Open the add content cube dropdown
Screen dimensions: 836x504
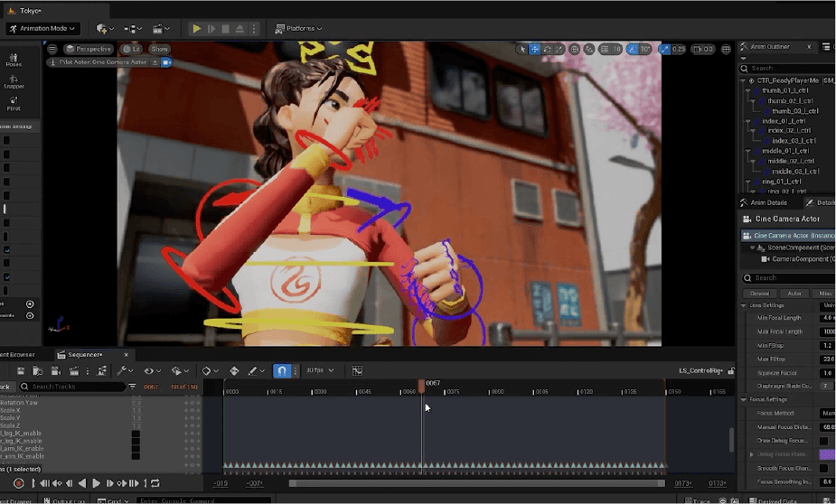tap(105, 29)
